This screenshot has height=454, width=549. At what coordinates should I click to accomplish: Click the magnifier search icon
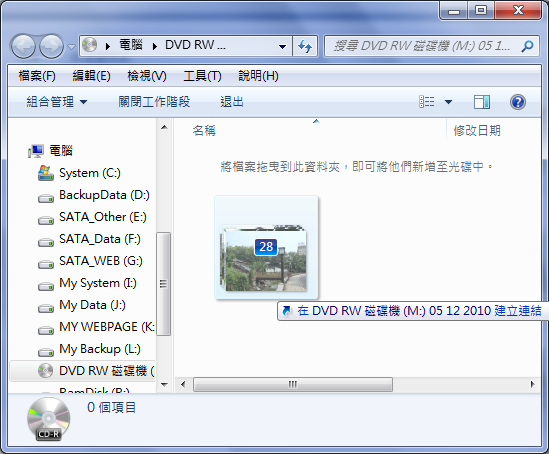click(527, 46)
